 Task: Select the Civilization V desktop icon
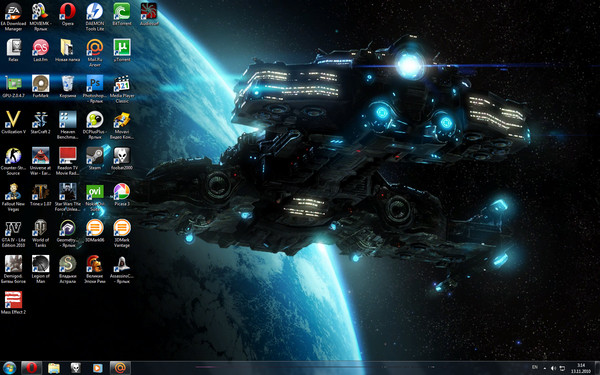pos(13,122)
